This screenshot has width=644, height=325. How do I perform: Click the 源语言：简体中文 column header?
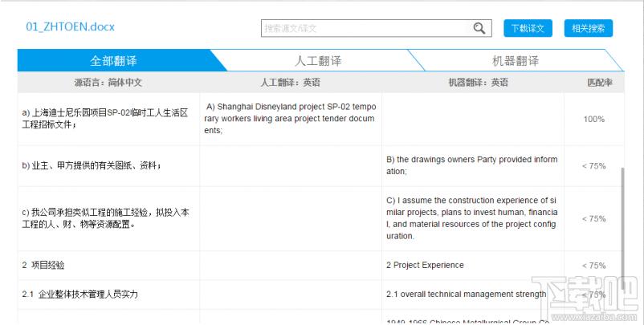pyautogui.click(x=108, y=83)
